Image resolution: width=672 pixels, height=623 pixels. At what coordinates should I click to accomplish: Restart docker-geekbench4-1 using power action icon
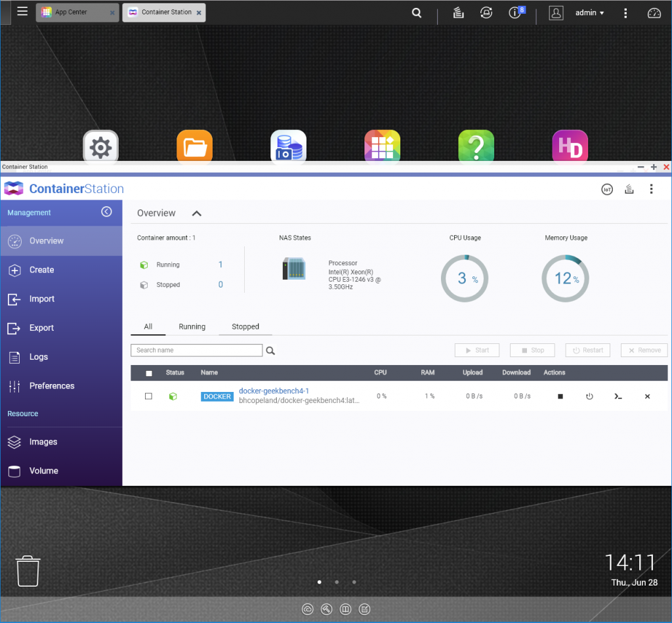coord(589,397)
